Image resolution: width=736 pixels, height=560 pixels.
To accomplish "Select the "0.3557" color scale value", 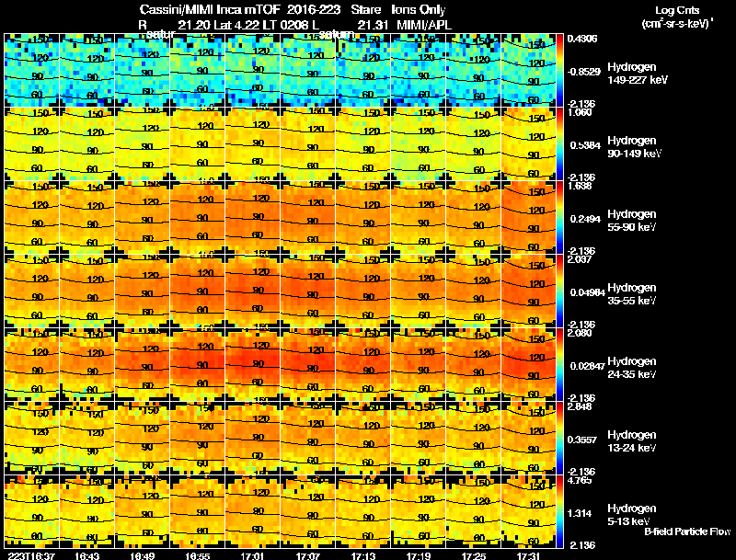I will coord(582,440).
